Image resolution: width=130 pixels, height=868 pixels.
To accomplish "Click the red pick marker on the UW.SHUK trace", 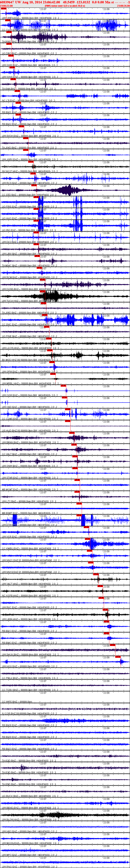I will (118, 656).
